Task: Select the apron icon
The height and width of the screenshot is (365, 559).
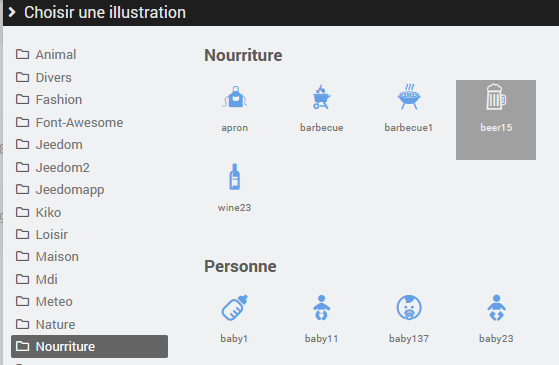Action: click(x=235, y=97)
